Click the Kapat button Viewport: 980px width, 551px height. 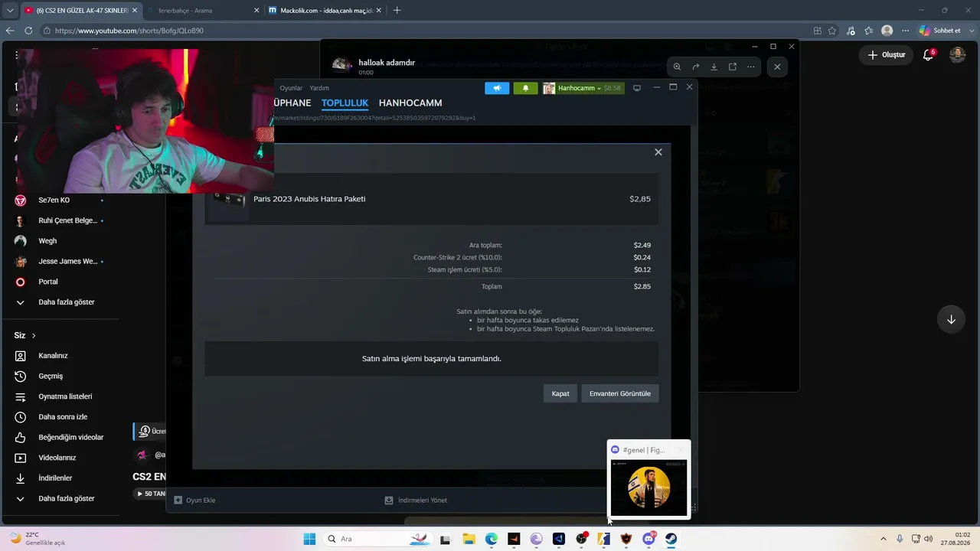560,393
